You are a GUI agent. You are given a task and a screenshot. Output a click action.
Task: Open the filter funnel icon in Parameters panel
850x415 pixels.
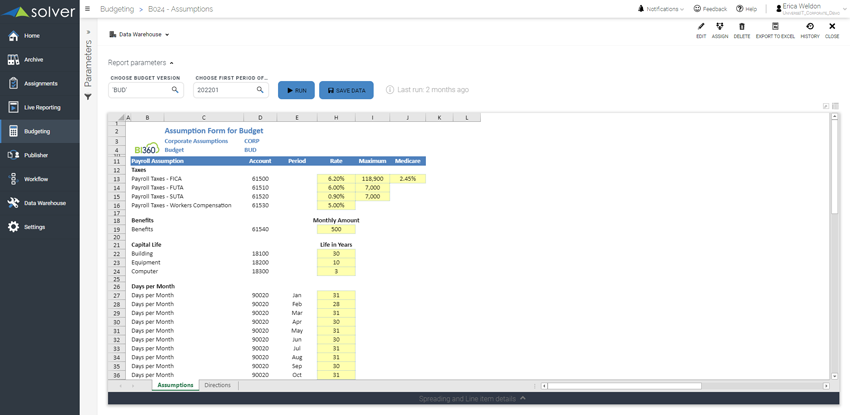[88, 97]
